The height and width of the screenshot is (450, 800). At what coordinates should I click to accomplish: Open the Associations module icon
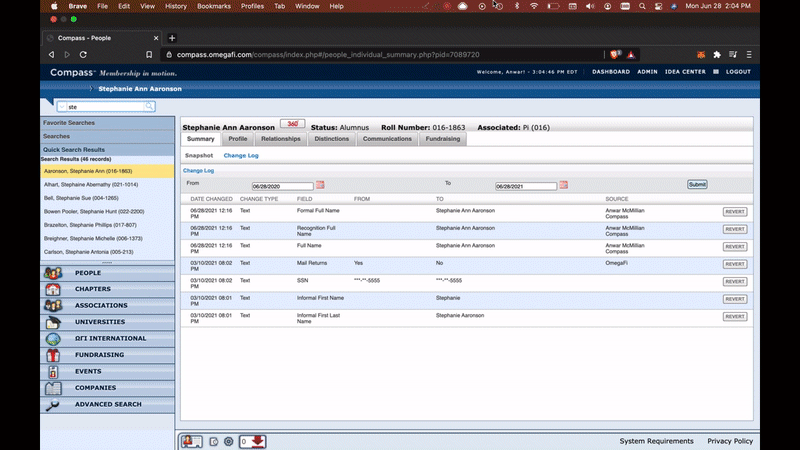point(53,306)
